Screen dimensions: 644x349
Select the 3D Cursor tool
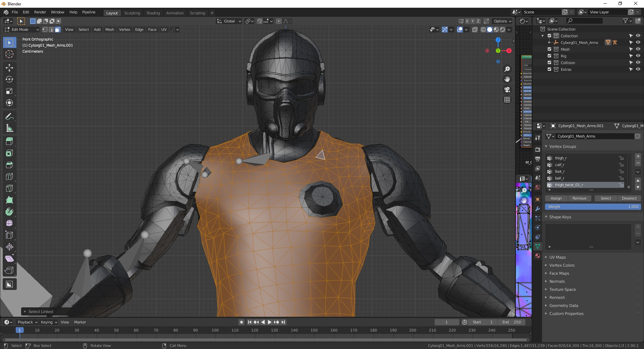point(9,54)
